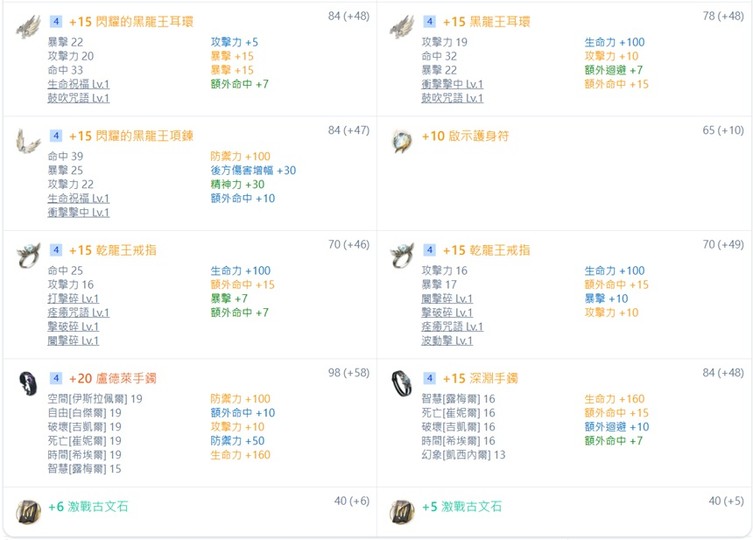The width and height of the screenshot is (753, 540).
Task: Click the 閃耀的黑龍王耳環 earring icon
Action: click(28, 25)
